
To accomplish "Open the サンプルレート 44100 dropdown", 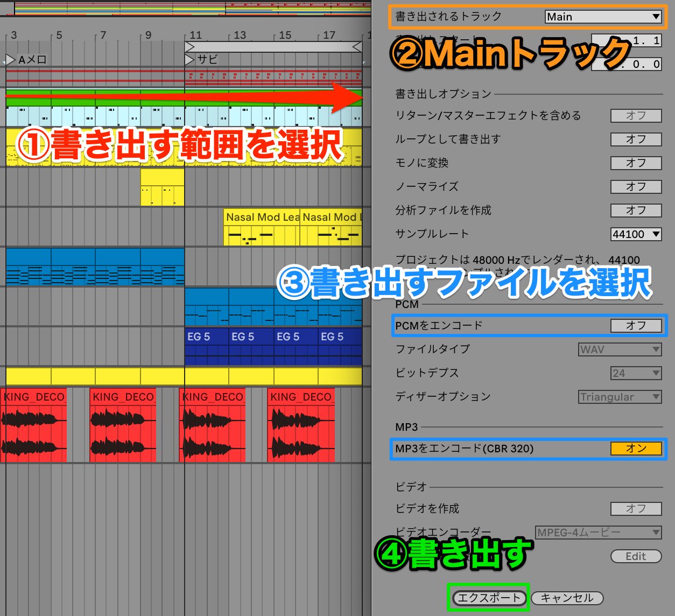I will (636, 234).
